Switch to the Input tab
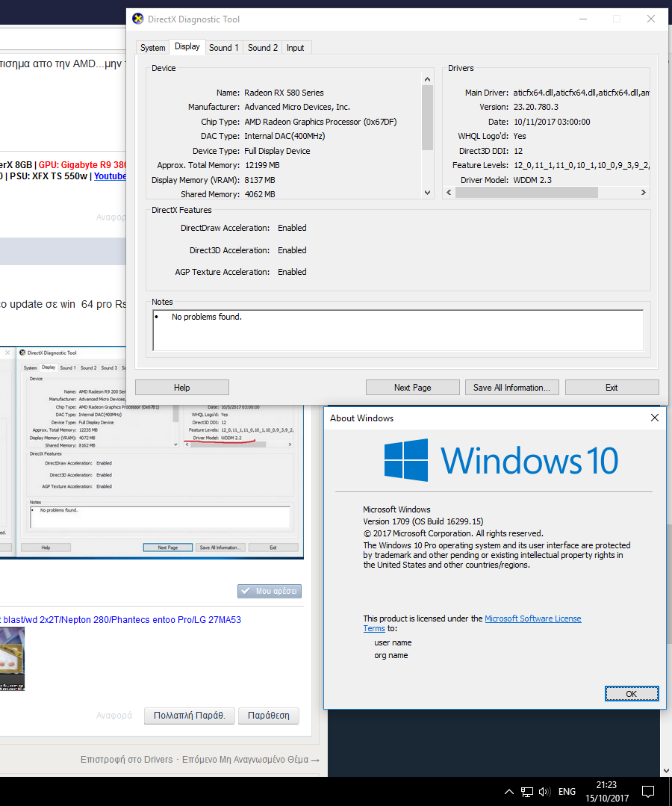Image resolution: width=672 pixels, height=806 pixels. pos(296,48)
